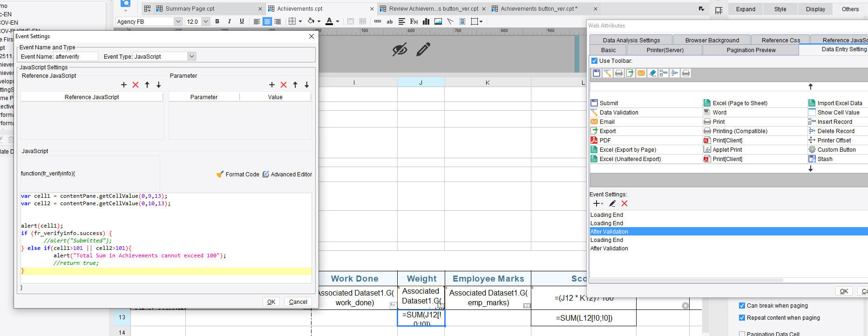The width and height of the screenshot is (868, 336).
Task: Select the highlighted After Validation event
Action: tap(729, 232)
